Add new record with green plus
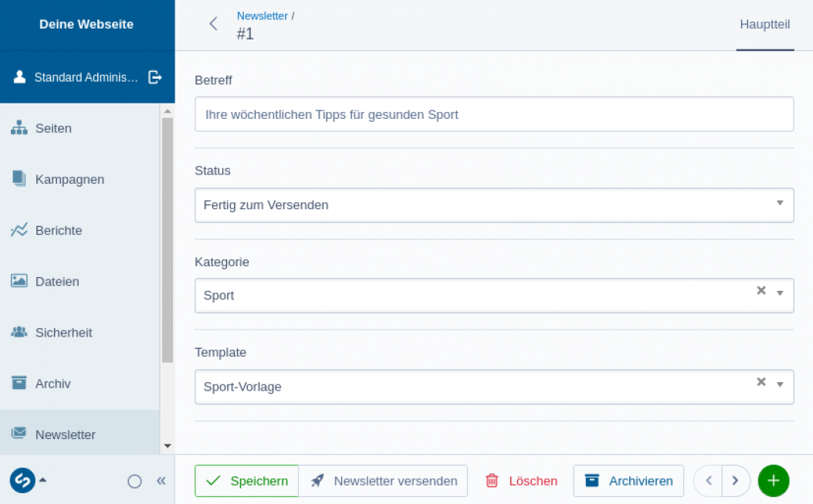The image size is (813, 504). pos(774,481)
